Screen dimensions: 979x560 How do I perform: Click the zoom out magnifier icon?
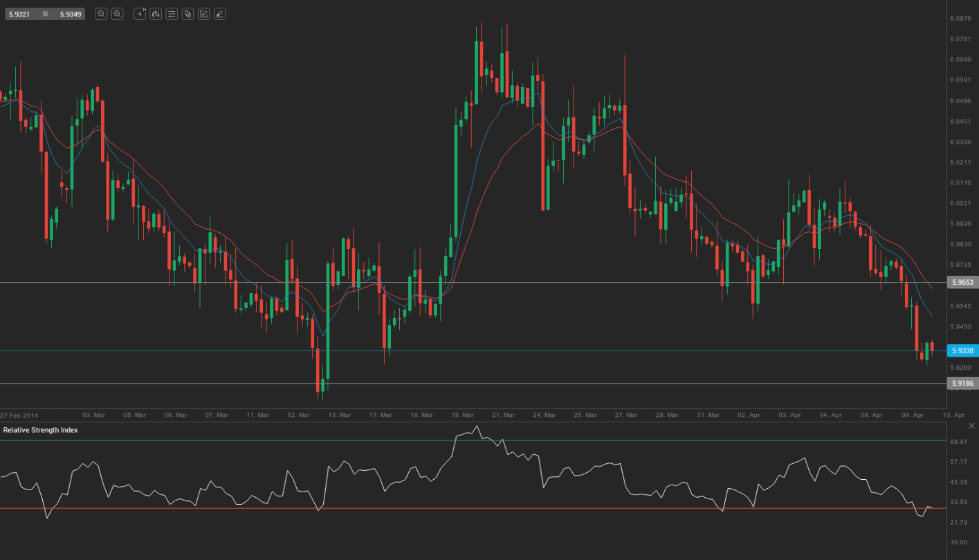[101, 14]
